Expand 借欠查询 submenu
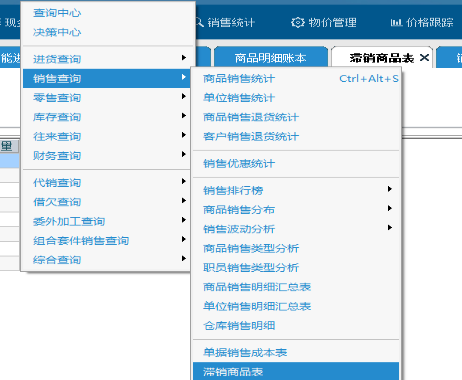The width and height of the screenshot is (462, 380). [108, 202]
